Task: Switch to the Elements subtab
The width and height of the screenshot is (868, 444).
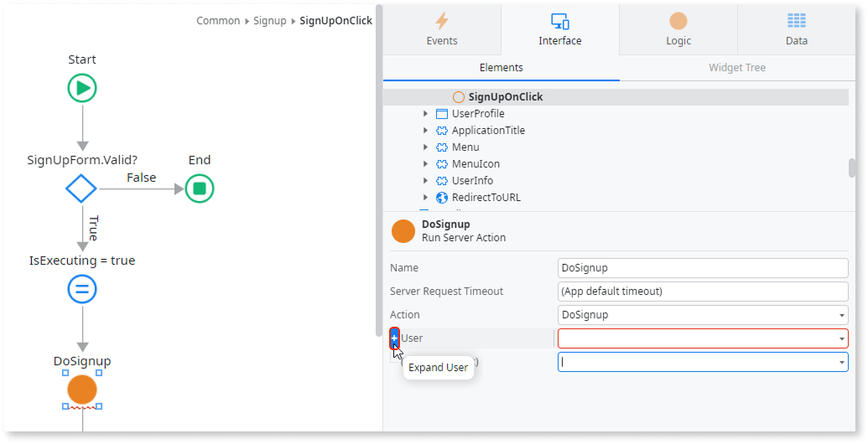Action: click(x=501, y=68)
